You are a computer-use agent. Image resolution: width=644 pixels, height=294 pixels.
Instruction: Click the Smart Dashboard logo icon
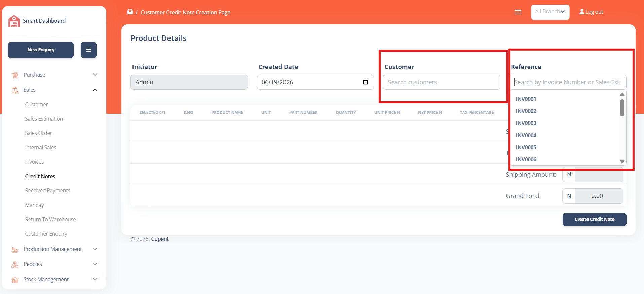[x=14, y=21]
